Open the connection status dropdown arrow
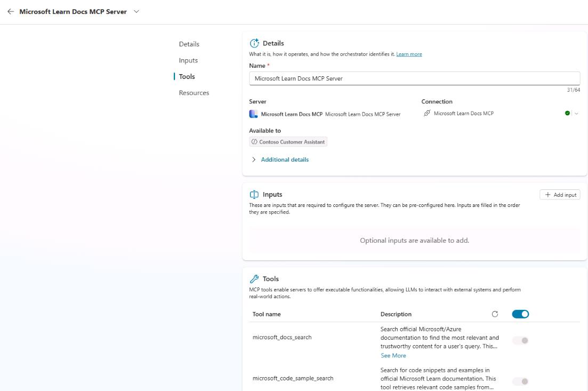Image resolution: width=588 pixels, height=391 pixels. click(576, 113)
